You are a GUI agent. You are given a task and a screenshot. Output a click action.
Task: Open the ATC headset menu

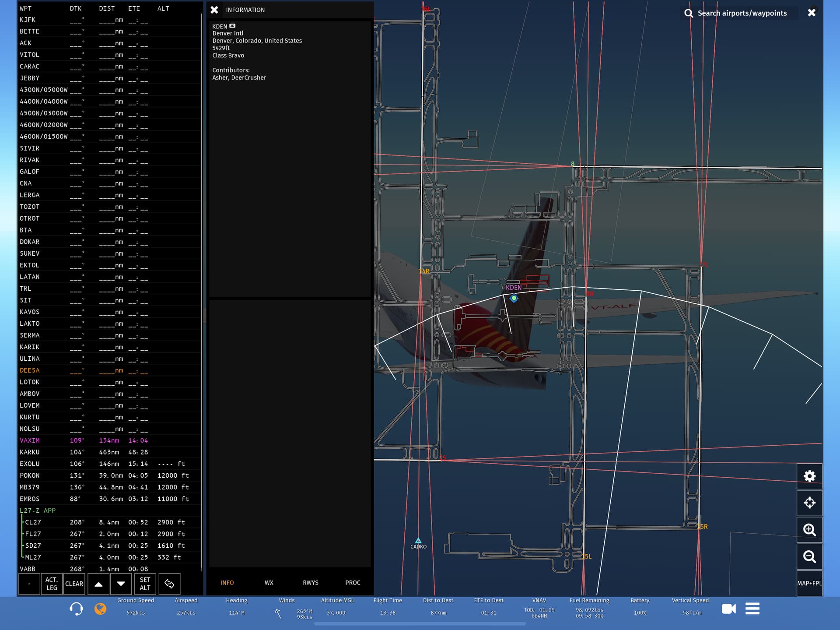[76, 609]
